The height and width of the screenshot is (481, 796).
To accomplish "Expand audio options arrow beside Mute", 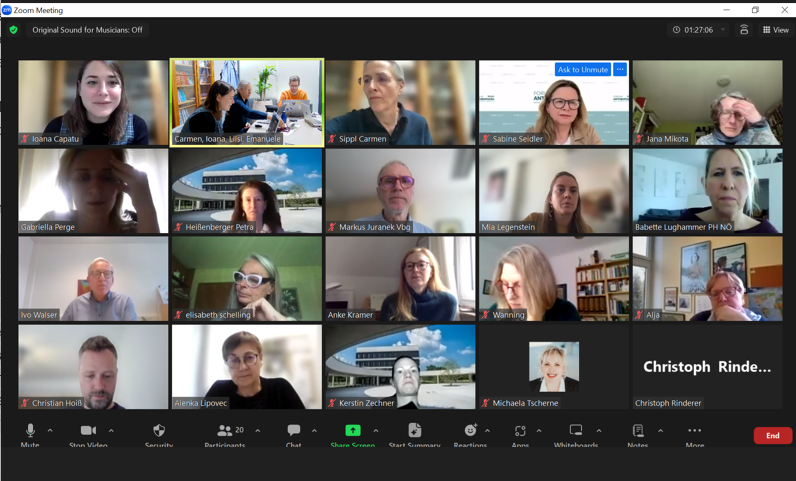I will 50,431.
